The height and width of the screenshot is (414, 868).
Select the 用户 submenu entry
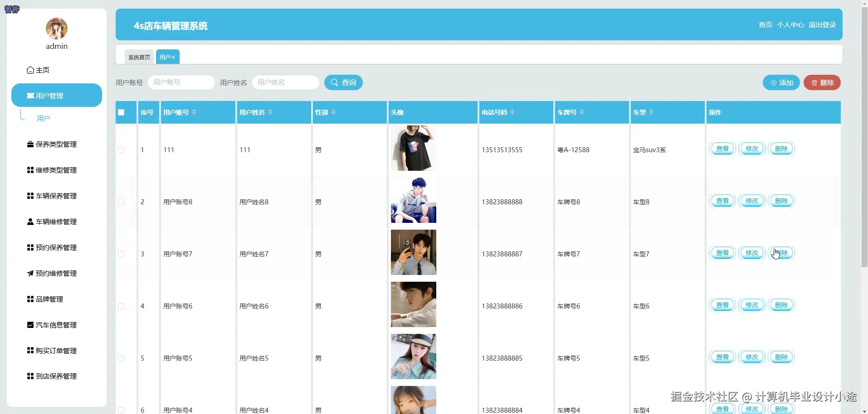(44, 118)
